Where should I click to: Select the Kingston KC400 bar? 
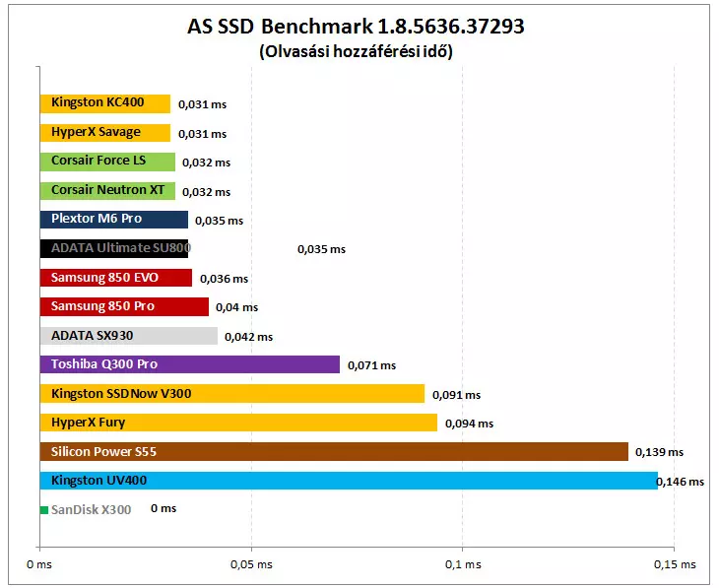(x=105, y=103)
